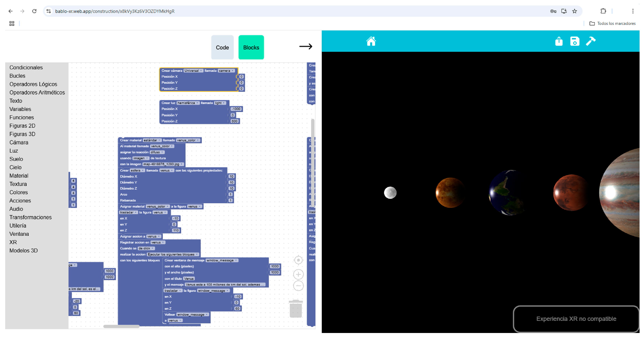Click the hammer build icon
644x338 pixels.
591,41
